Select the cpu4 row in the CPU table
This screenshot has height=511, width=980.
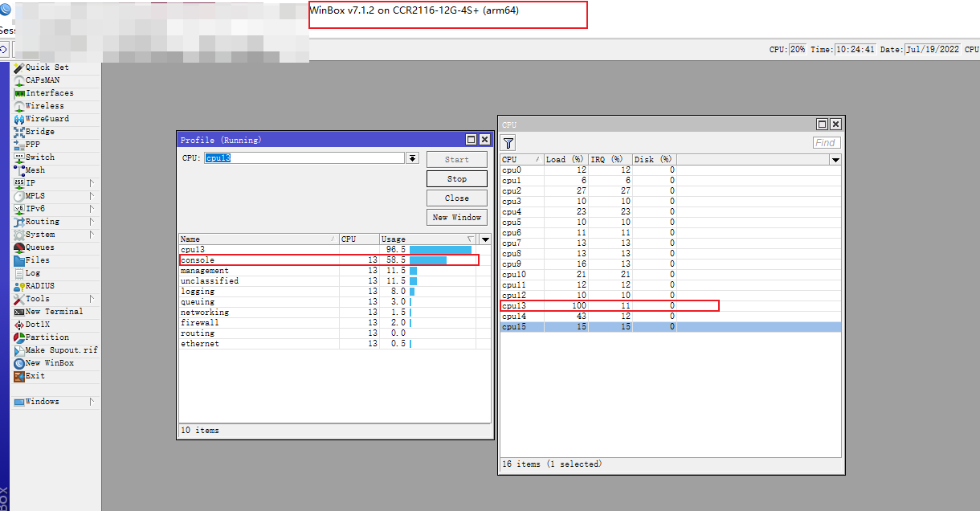[671, 212]
